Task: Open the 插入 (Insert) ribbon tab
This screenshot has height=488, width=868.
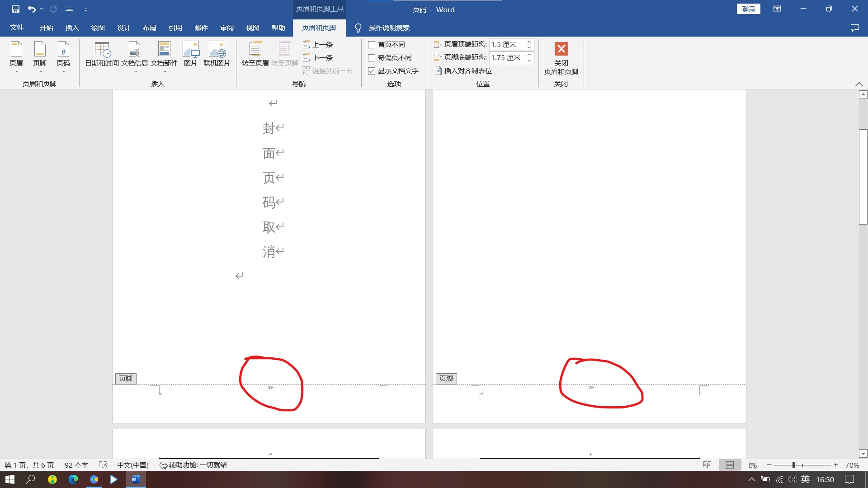Action: (x=72, y=28)
